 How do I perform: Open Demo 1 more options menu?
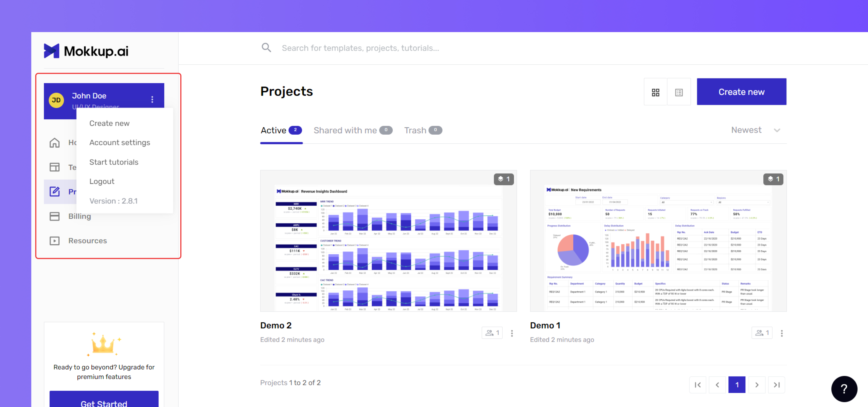[x=782, y=333]
